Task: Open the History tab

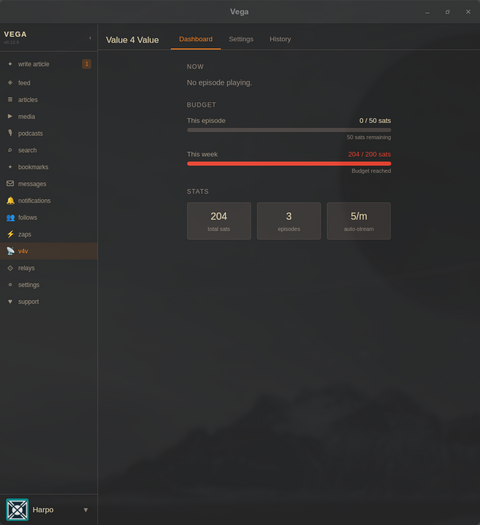Action: click(280, 39)
